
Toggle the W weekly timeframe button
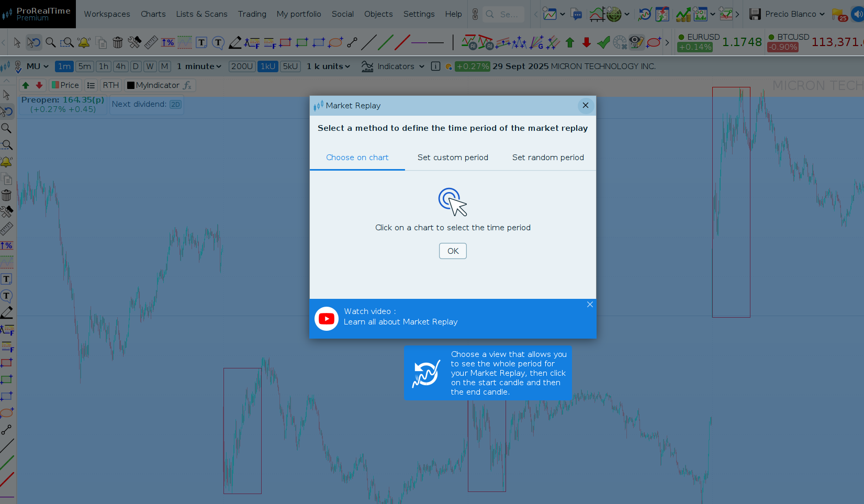coord(150,66)
